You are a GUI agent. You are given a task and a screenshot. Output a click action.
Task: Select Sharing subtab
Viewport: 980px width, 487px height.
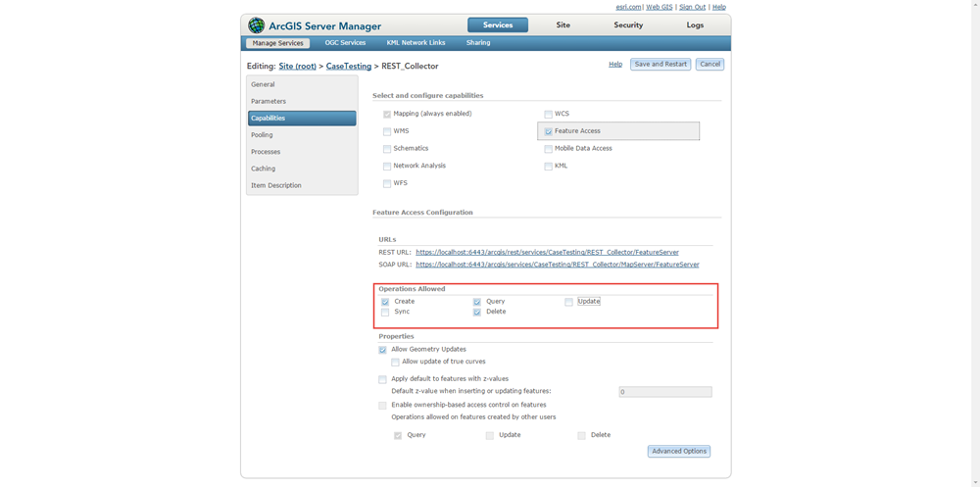pyautogui.click(x=478, y=43)
